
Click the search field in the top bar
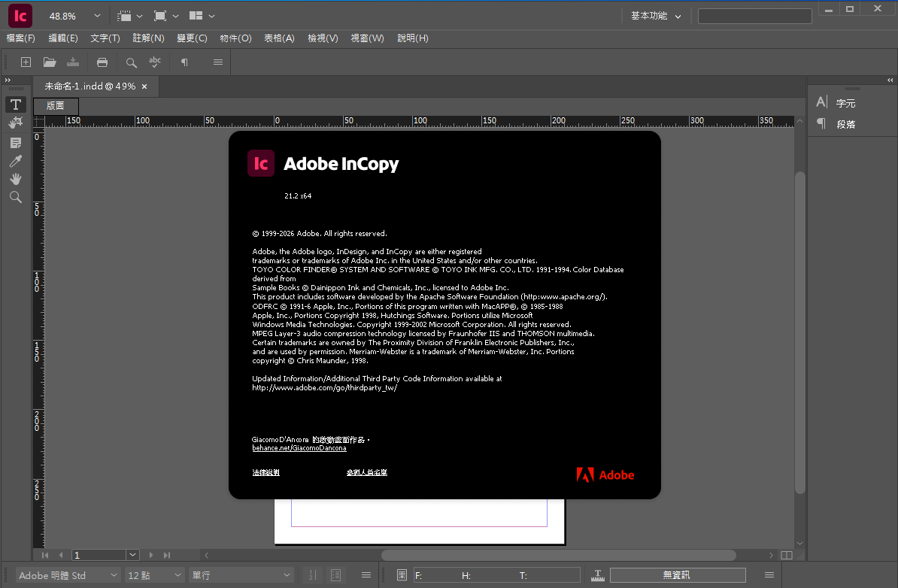pyautogui.click(x=754, y=16)
